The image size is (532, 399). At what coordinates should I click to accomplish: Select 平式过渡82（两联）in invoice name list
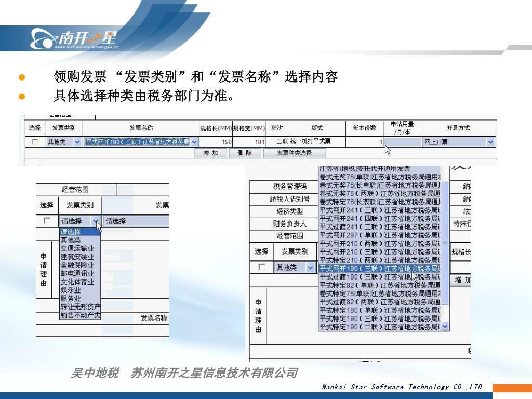379,302
